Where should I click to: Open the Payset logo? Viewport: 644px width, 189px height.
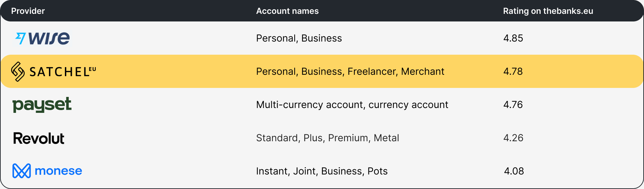click(x=42, y=105)
